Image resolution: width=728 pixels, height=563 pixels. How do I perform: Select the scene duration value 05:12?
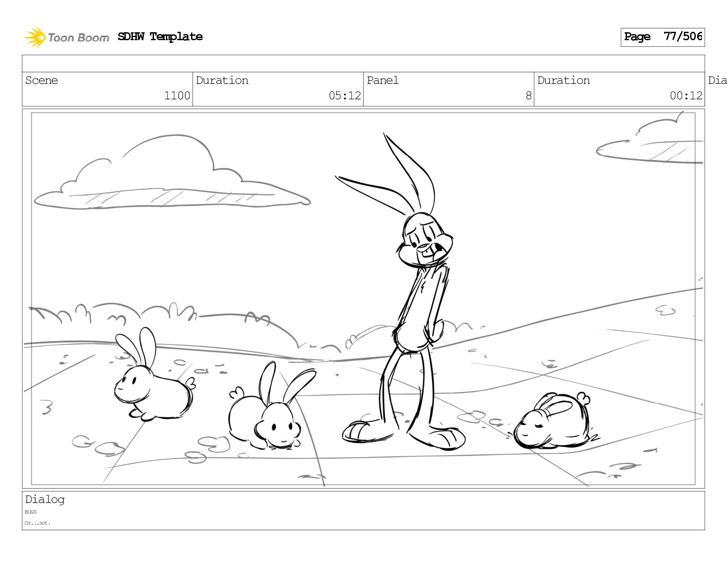point(345,96)
